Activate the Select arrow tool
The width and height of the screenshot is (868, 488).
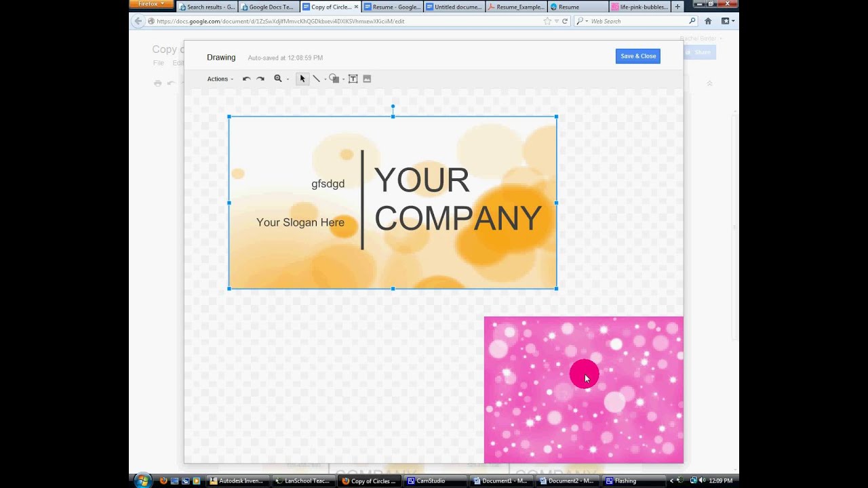302,79
